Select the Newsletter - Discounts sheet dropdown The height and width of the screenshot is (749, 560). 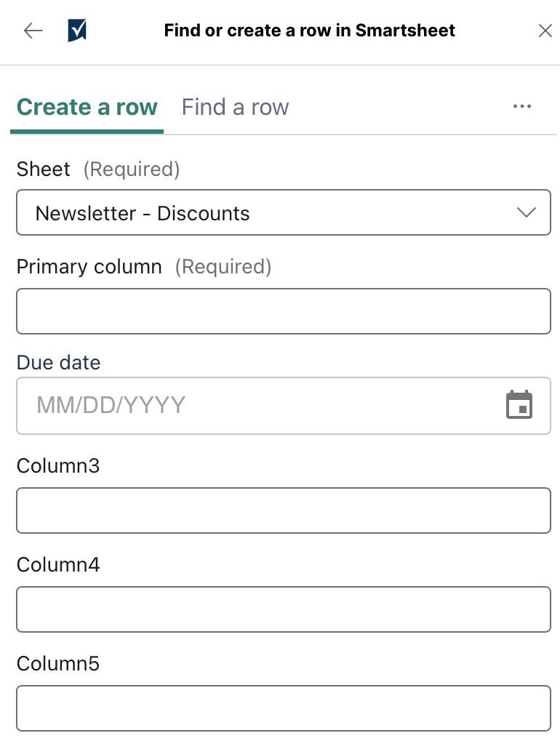[x=284, y=212]
